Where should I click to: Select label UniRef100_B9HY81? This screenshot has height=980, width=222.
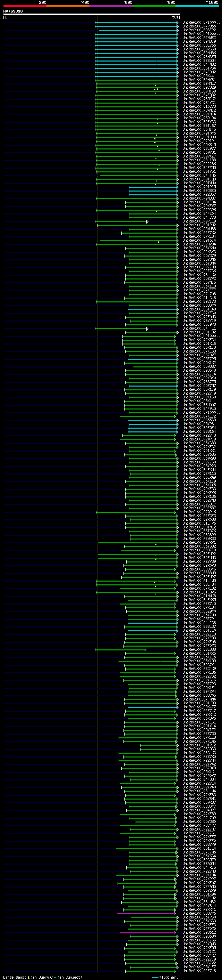[199, 80]
